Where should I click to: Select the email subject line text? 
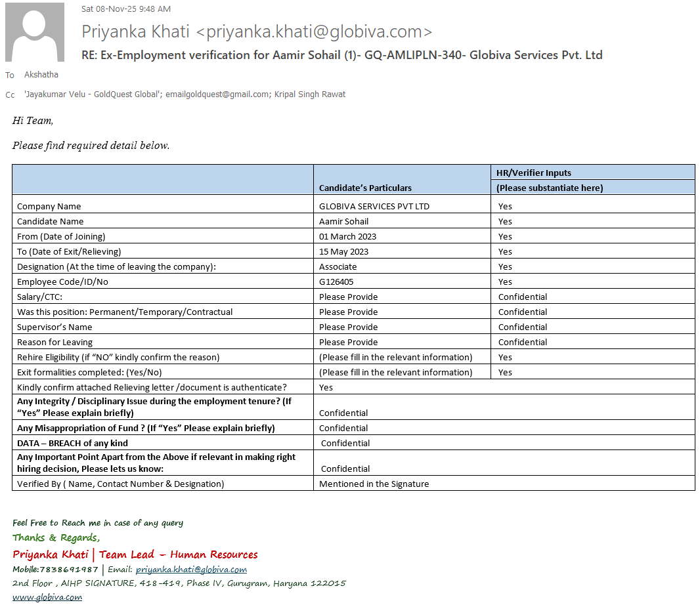tap(341, 55)
